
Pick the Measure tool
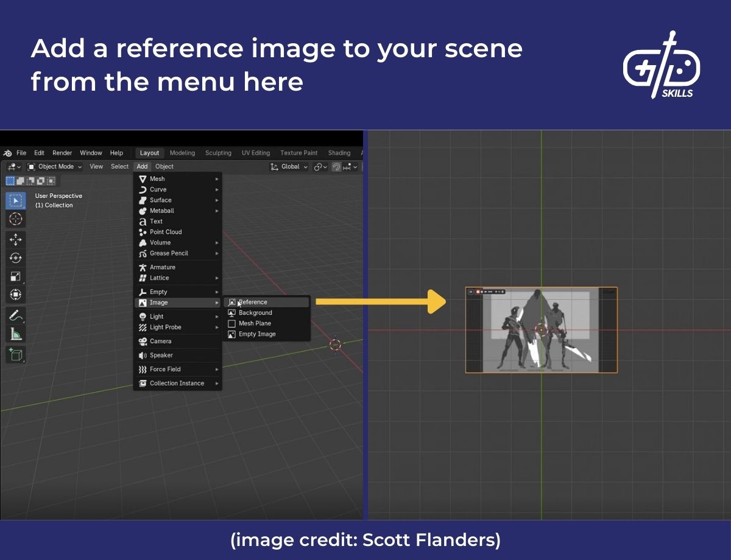pyautogui.click(x=15, y=332)
